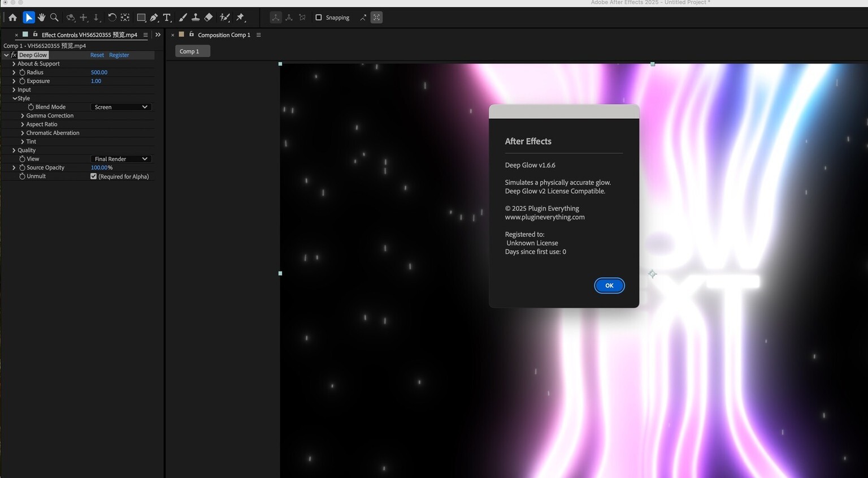Toggle the Radius stopwatch
The height and width of the screenshot is (478, 868).
[22, 72]
